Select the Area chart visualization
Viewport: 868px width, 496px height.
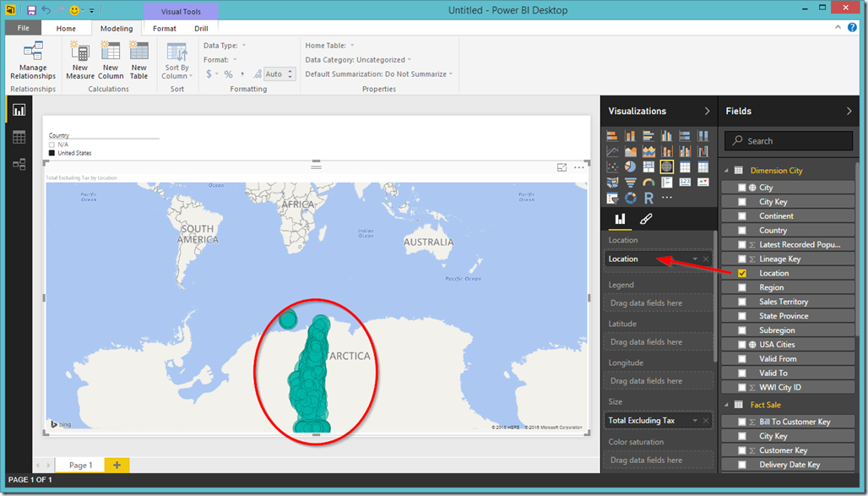631,151
